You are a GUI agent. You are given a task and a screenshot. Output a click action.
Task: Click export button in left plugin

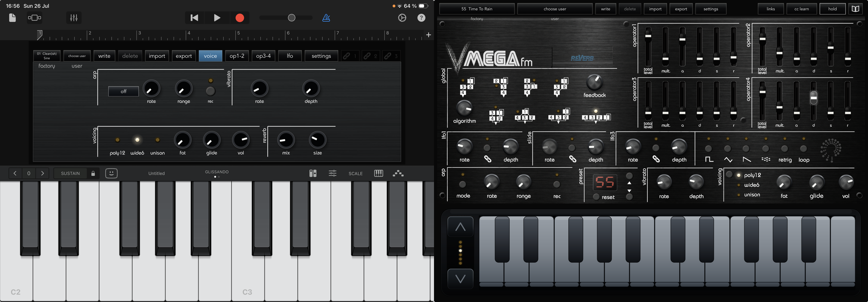184,56
